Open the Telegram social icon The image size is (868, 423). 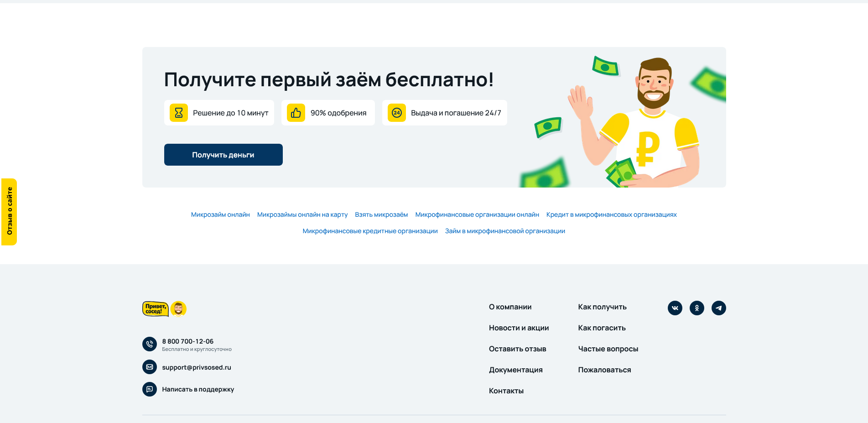[719, 308]
